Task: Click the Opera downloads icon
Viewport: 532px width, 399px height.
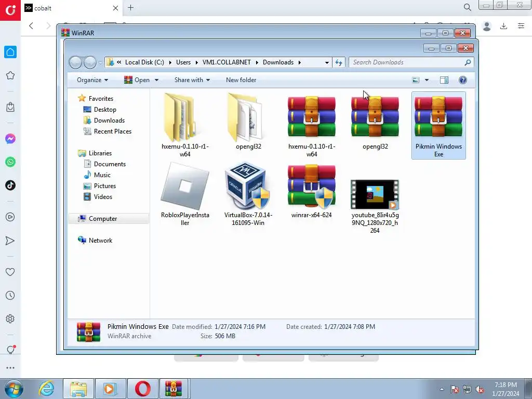Action: [x=503, y=26]
